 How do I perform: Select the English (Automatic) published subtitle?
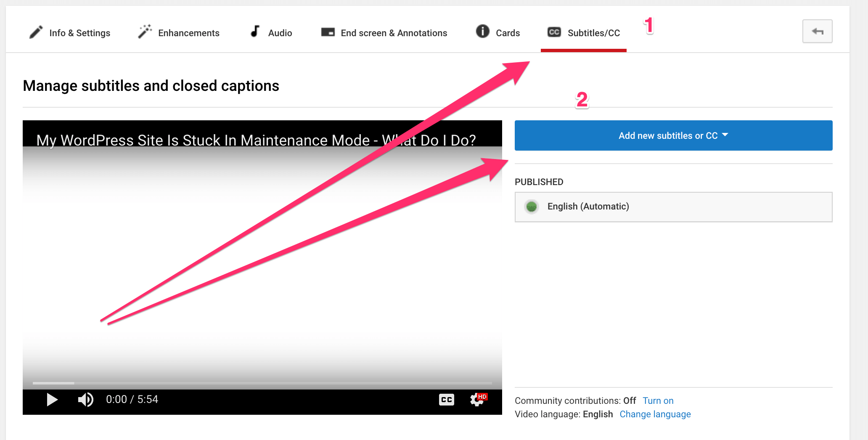(588, 207)
